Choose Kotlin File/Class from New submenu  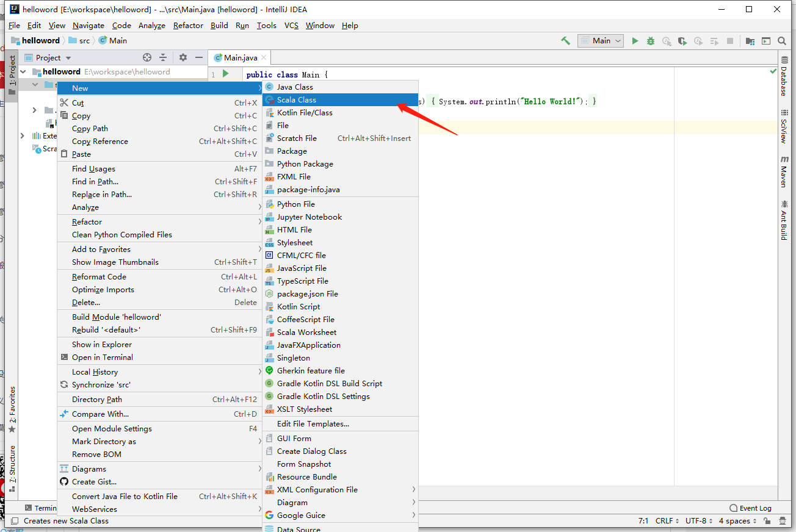(x=340, y=112)
